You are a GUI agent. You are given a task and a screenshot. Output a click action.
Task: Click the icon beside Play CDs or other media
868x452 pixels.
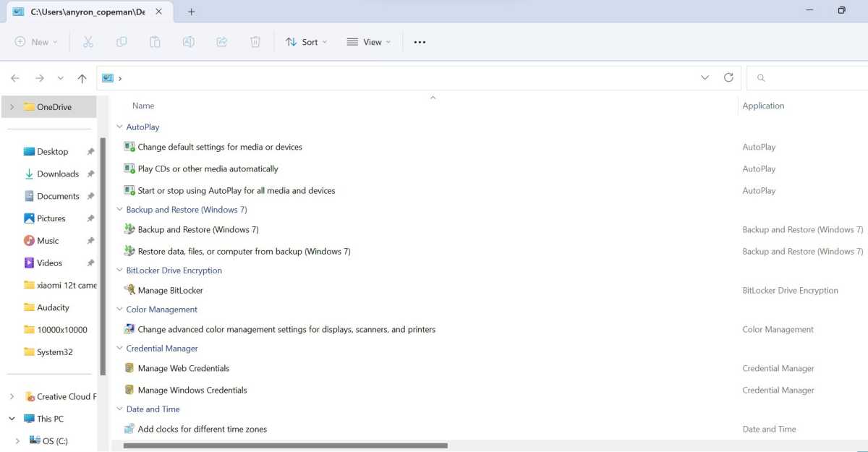[x=129, y=169]
